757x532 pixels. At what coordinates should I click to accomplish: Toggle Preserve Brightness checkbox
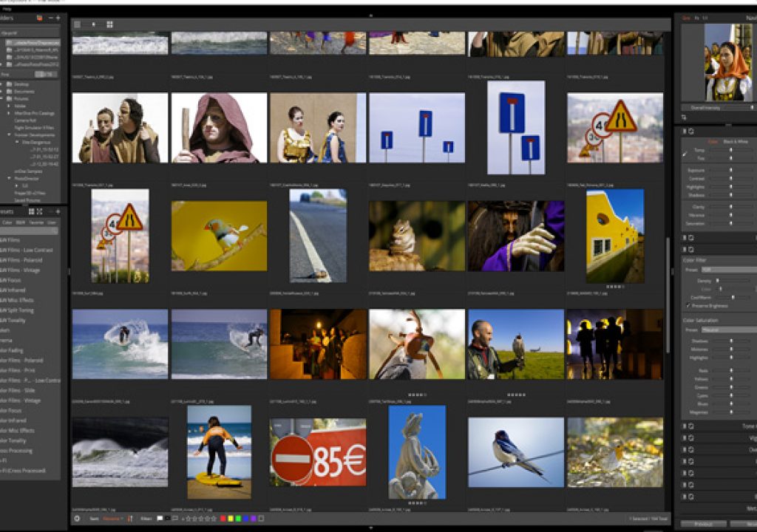688,306
